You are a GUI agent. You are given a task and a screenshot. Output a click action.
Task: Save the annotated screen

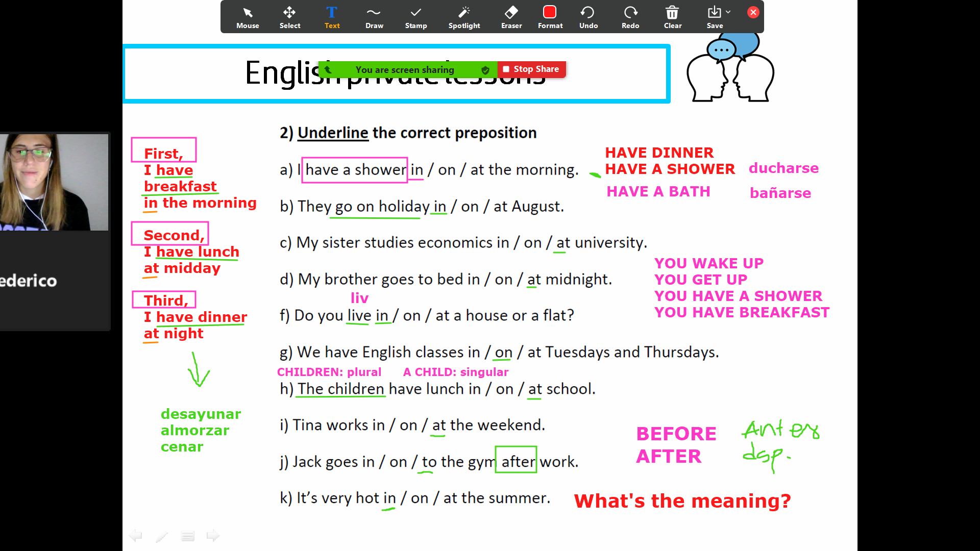pos(715,17)
